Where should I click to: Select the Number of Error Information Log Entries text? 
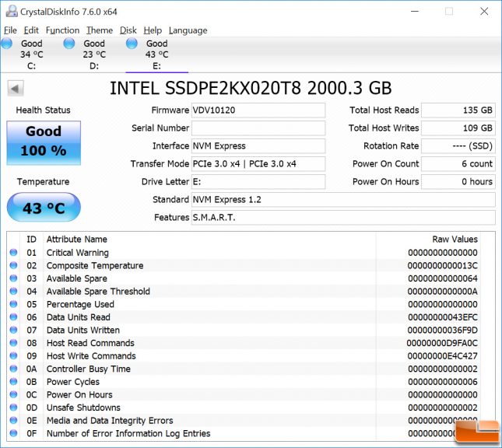click(x=128, y=433)
